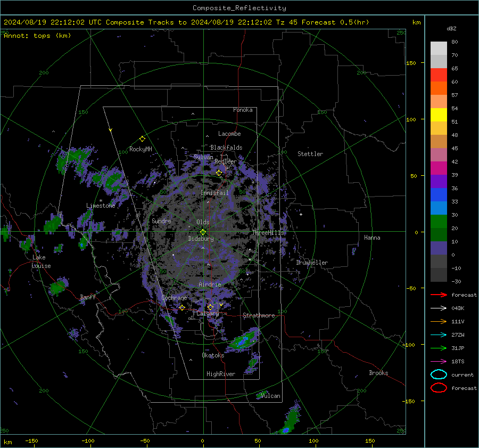Click the Banff town label

[88, 297]
